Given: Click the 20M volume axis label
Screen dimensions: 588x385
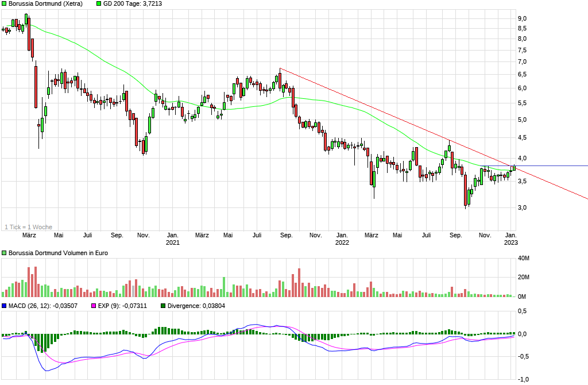Looking at the screenshot, I should [524, 278].
